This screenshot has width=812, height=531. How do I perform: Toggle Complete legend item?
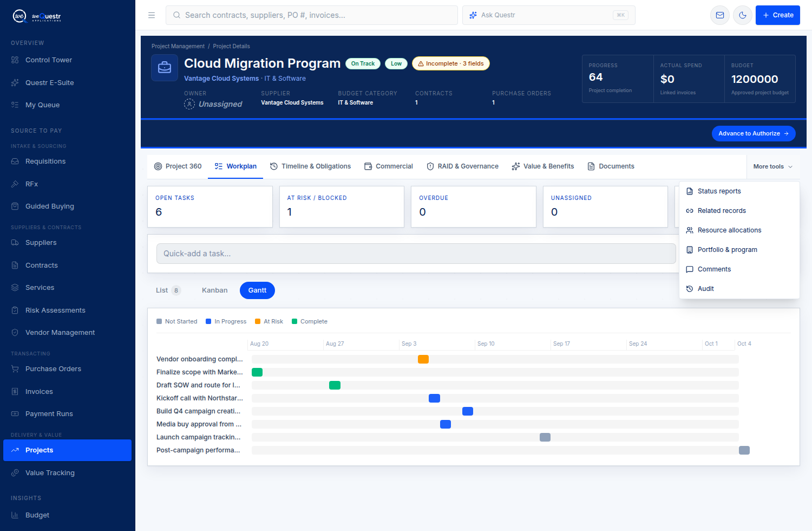[310, 321]
